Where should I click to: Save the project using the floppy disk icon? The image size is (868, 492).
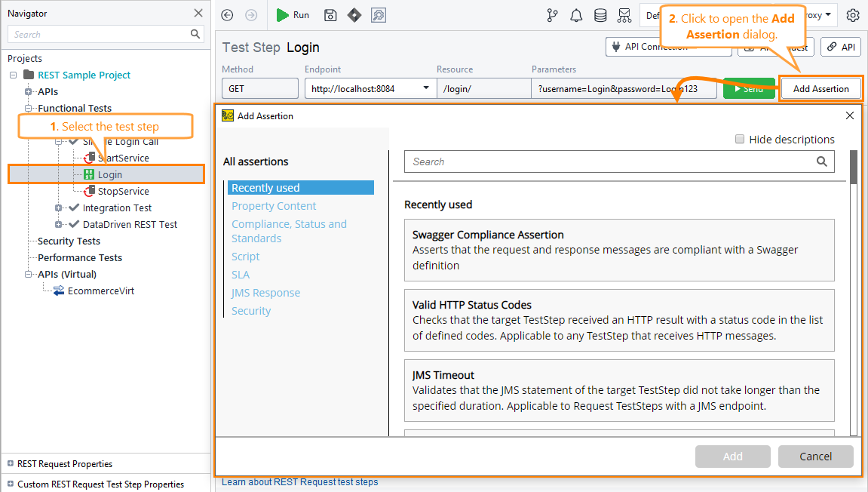pyautogui.click(x=330, y=15)
